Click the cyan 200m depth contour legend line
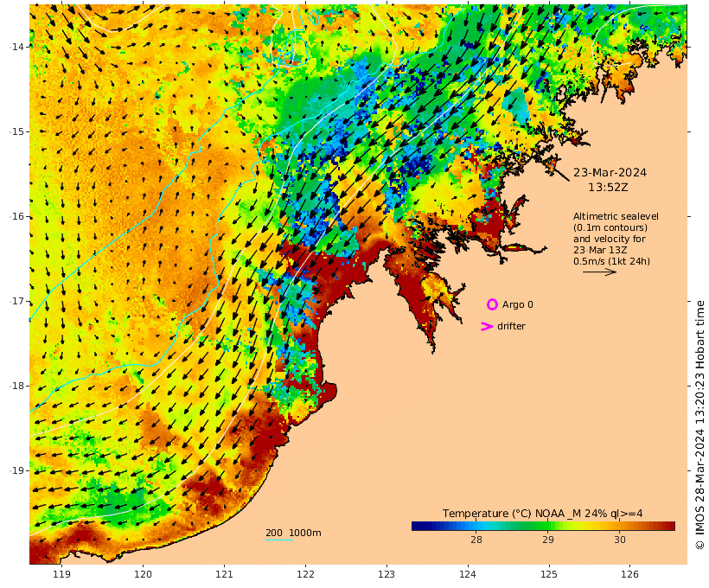709x588 pixels. pos(279,540)
